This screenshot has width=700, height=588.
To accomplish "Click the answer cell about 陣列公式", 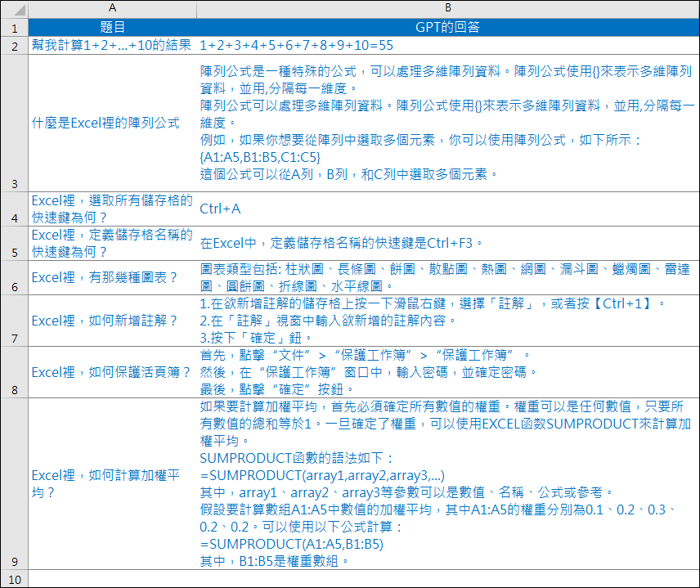I will pyautogui.click(x=448, y=123).
